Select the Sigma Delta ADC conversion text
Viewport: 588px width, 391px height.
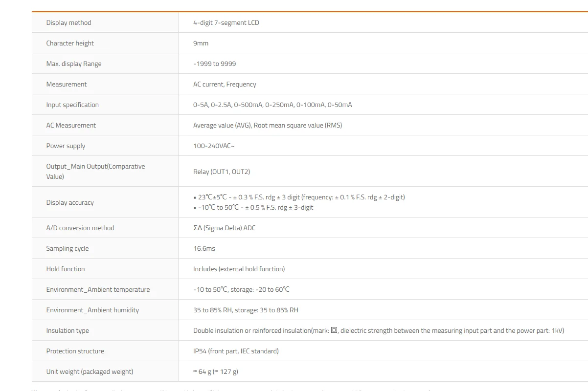click(224, 228)
